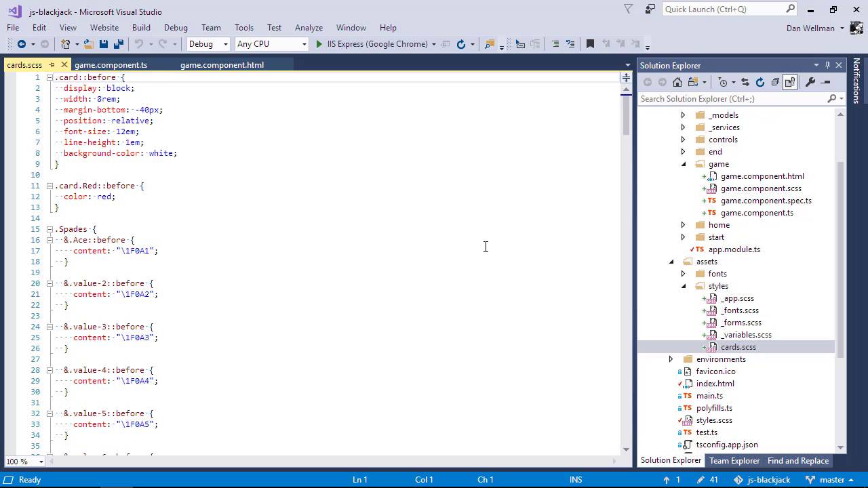Collapse the &.value-2::before outlining box
868x488 pixels.
click(50, 283)
